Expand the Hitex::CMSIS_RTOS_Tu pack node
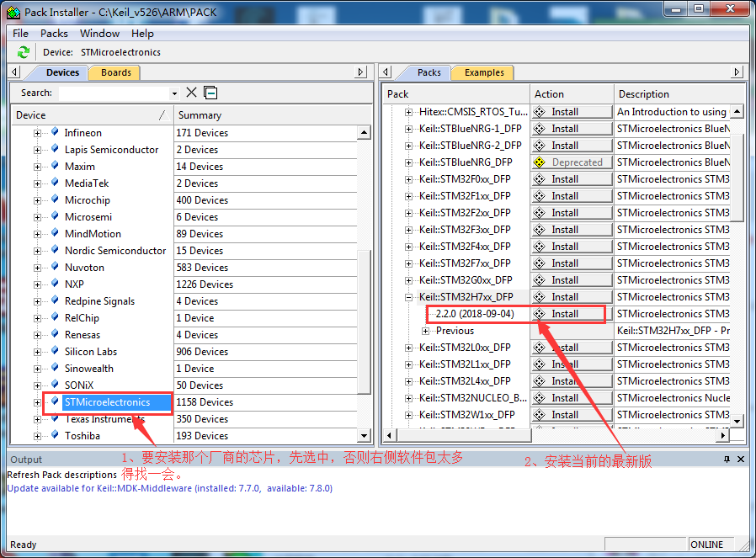 [408, 112]
